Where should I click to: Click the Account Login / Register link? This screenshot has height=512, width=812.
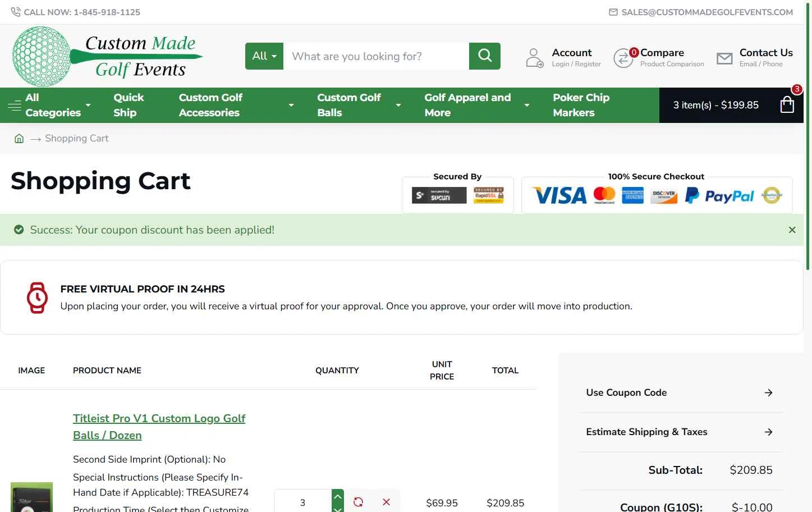(x=576, y=58)
